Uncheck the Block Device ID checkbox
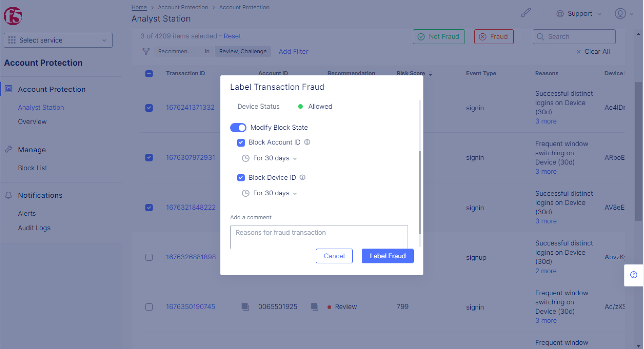This screenshot has height=349, width=644. pyautogui.click(x=241, y=178)
